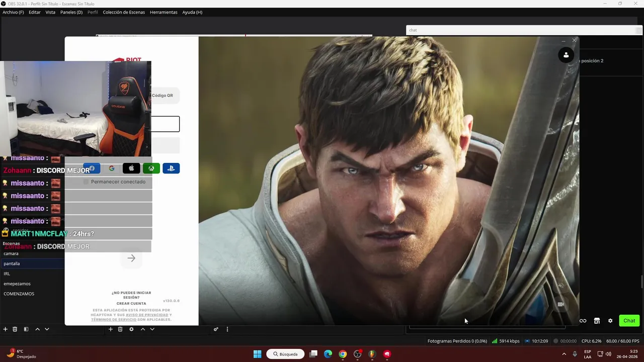Click the Riot username input field
The height and width of the screenshot is (362, 644).
coord(165,124)
